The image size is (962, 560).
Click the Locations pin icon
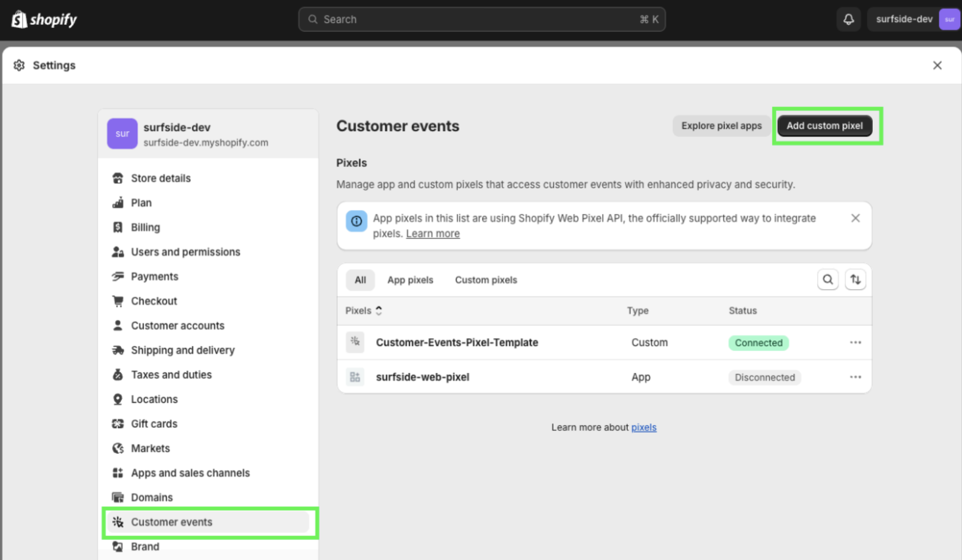[x=118, y=399]
